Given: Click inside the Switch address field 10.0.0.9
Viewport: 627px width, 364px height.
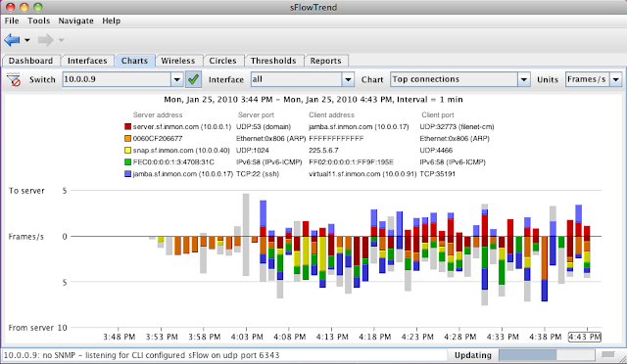Looking at the screenshot, I should (x=117, y=79).
